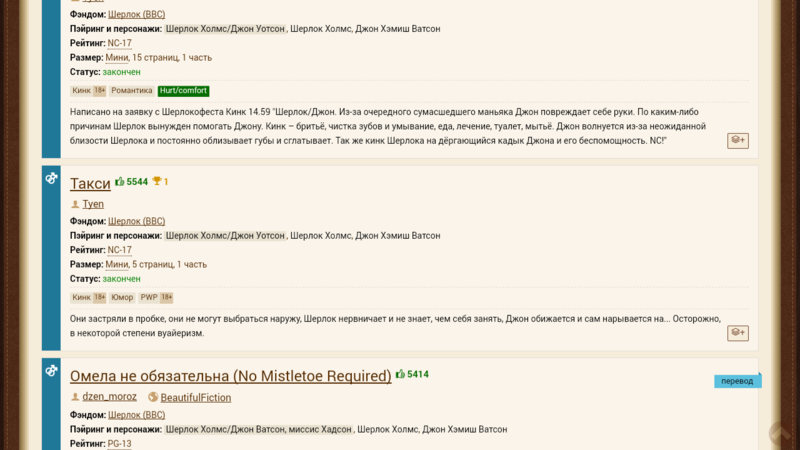Select pairing Шерлок Холмс/Джон Ватсон, миссис Хадсон
800x450 pixels.
259,430
